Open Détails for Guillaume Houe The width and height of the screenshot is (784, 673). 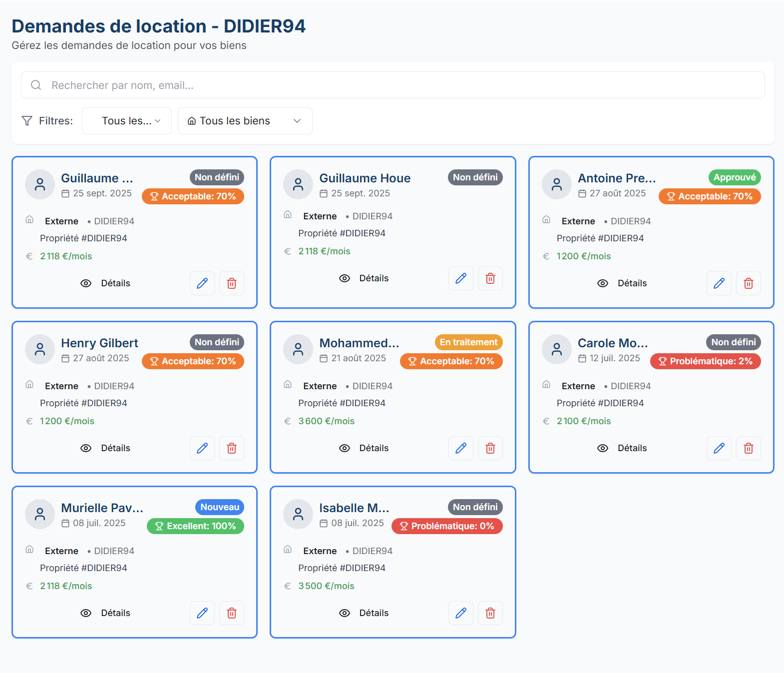click(364, 278)
